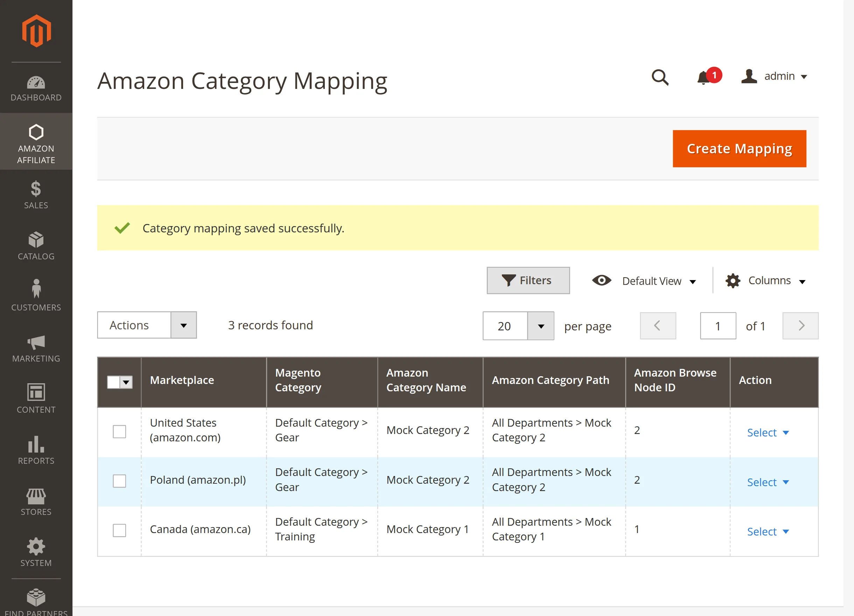The width and height of the screenshot is (854, 616).
Task: Open the Amazon Affiliate hexagon icon
Action: tap(36, 132)
